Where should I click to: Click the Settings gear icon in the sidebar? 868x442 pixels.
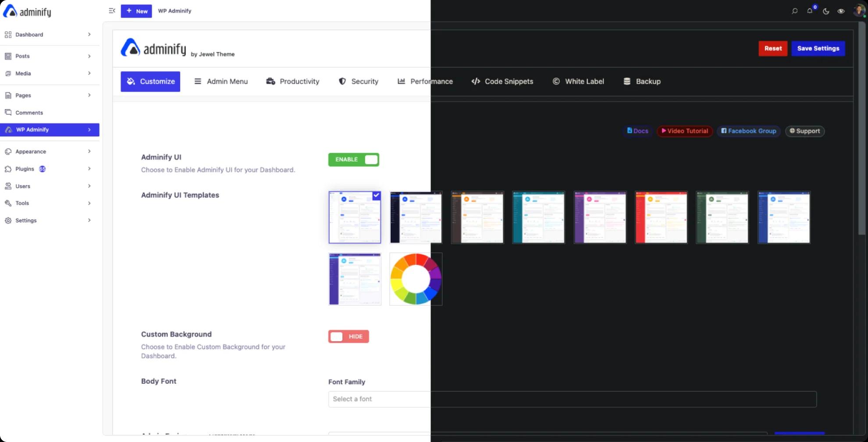tap(8, 221)
